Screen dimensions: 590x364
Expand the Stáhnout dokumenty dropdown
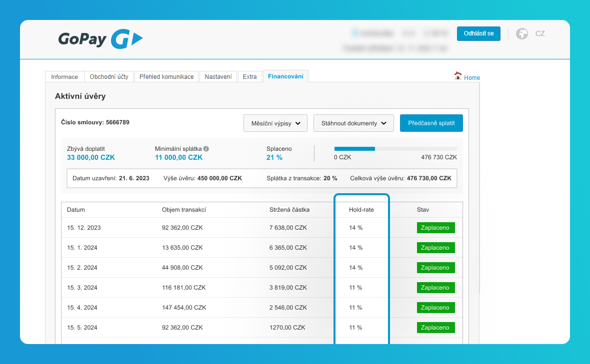coord(353,123)
